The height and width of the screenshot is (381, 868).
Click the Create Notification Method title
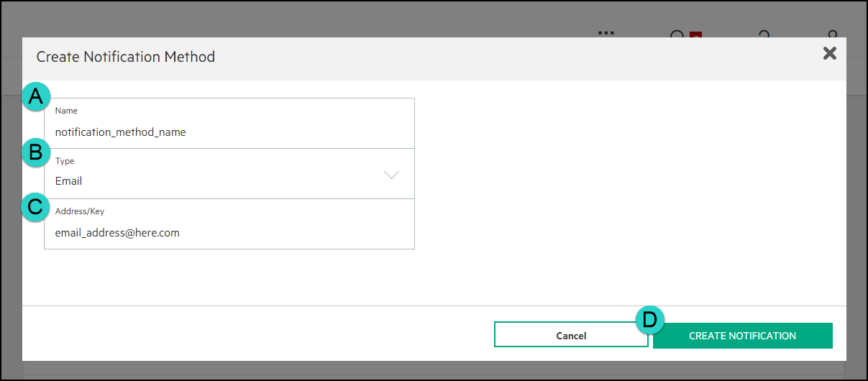126,56
